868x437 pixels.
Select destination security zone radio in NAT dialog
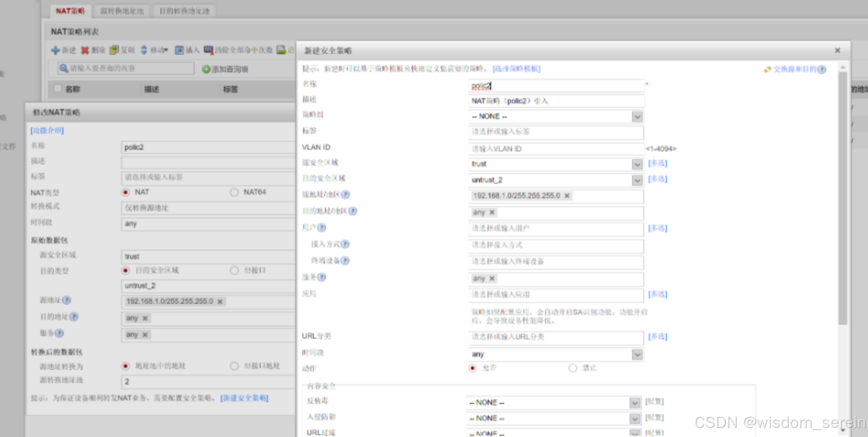point(126,270)
